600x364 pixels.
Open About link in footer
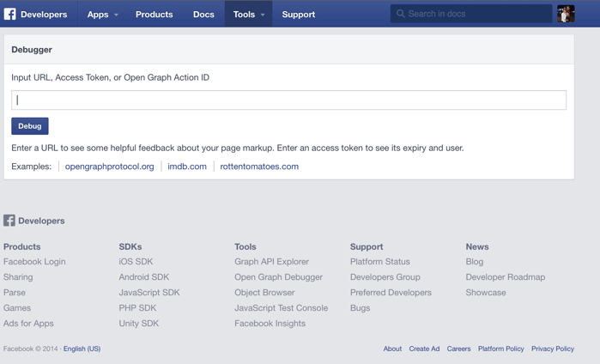[x=392, y=349]
